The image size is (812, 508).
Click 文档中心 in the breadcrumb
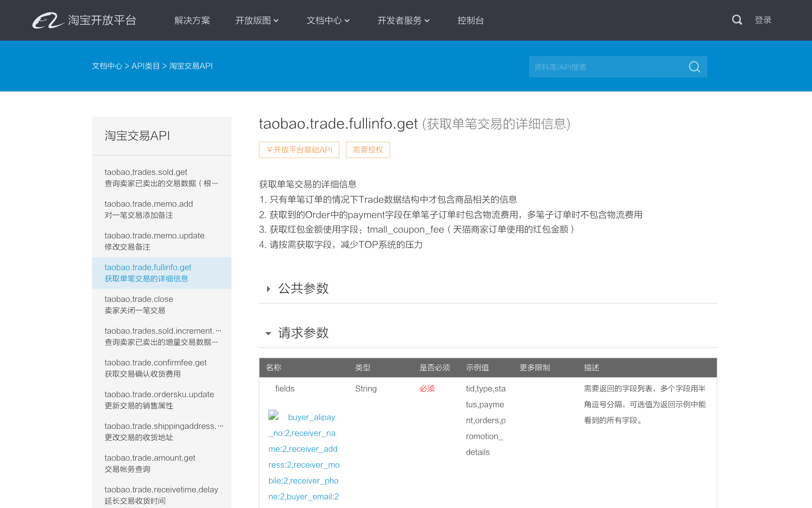coord(107,66)
